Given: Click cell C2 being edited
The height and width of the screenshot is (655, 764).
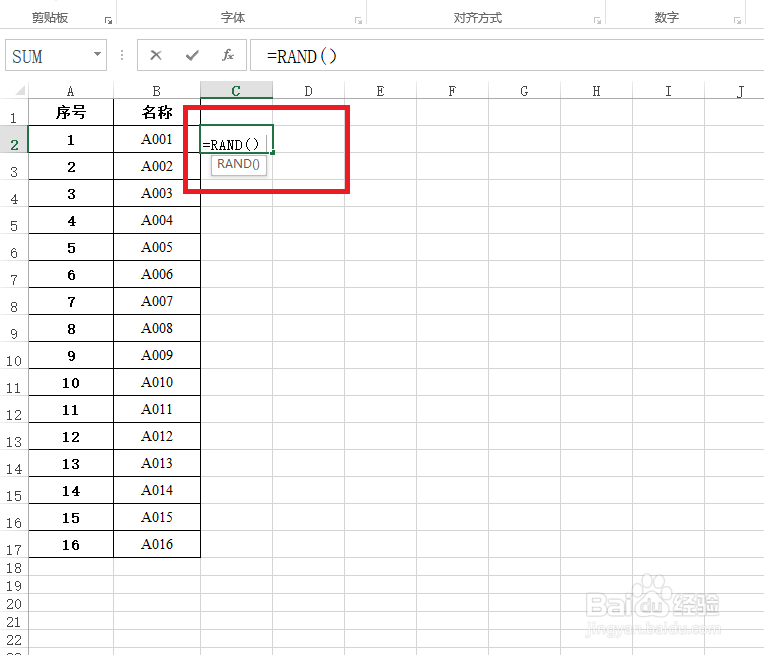Looking at the screenshot, I should [x=236, y=139].
